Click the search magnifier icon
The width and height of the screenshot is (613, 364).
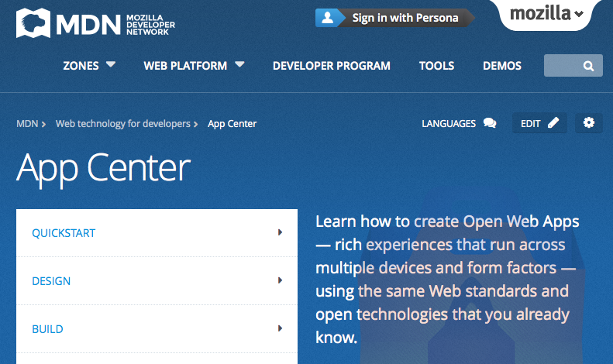point(588,66)
